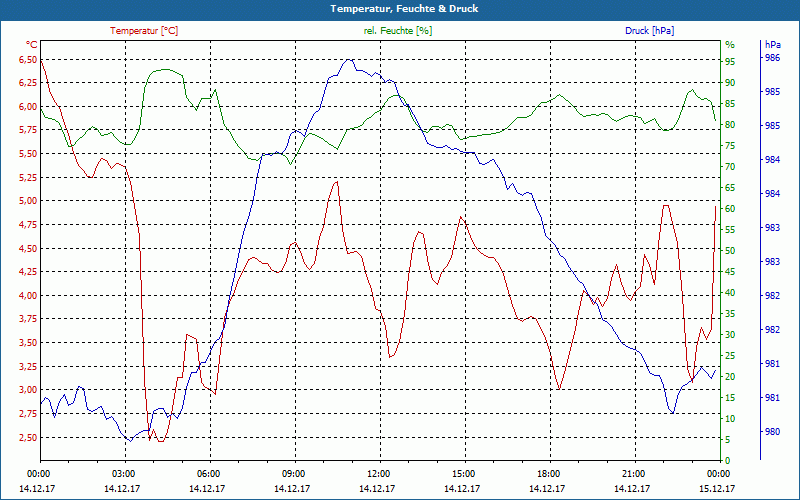This screenshot has height=500, width=800.
Task: Click the '15:00' time axis label
Action: 463,473
